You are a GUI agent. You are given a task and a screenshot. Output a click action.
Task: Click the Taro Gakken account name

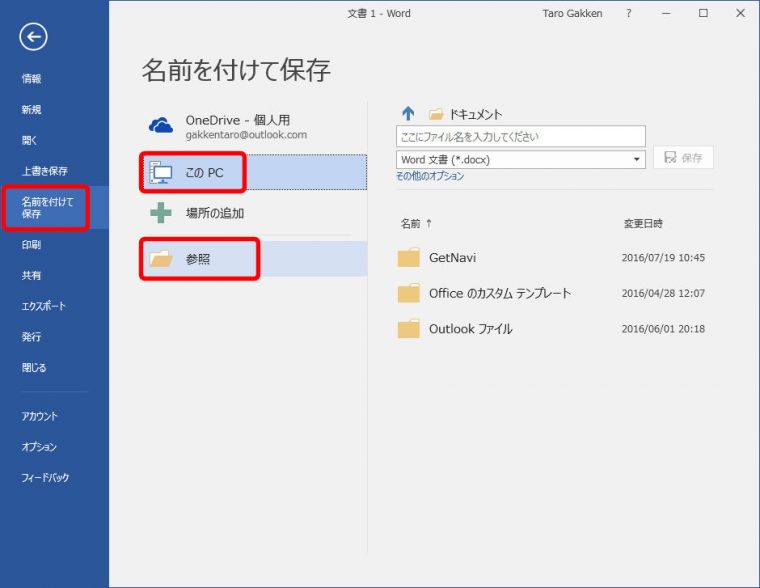click(x=572, y=14)
